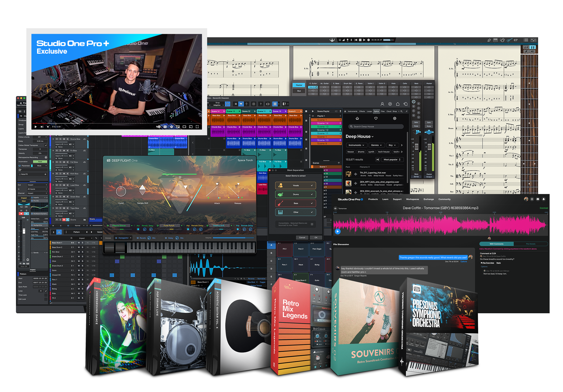Preview the TN_011_Layering_Hat.wav waveform icon
This screenshot has width=563, height=392.
tap(355, 174)
